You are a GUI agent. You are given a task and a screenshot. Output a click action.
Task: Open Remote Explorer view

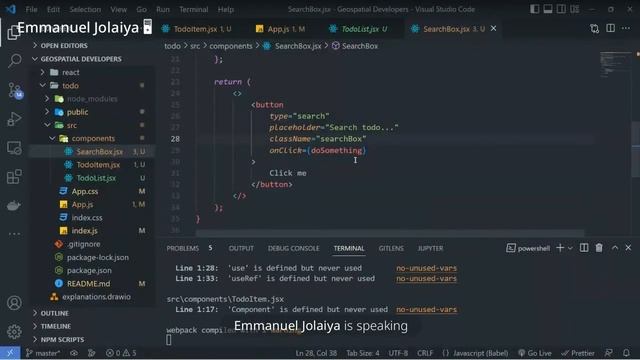point(14,148)
